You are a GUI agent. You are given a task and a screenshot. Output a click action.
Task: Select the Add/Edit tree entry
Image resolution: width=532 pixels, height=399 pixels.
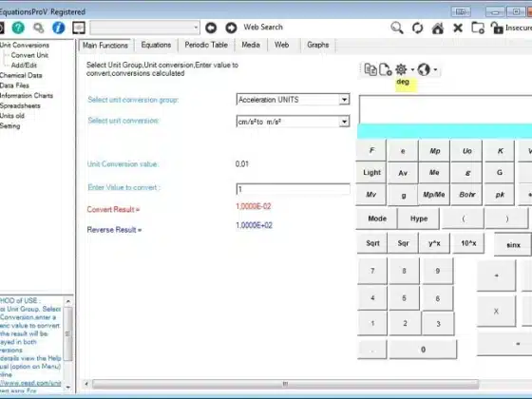24,66
